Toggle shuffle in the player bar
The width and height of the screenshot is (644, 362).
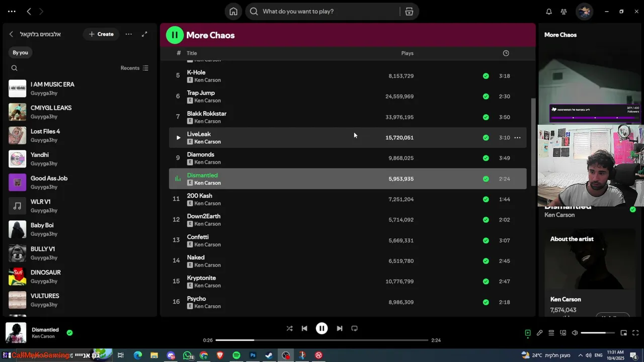289,328
